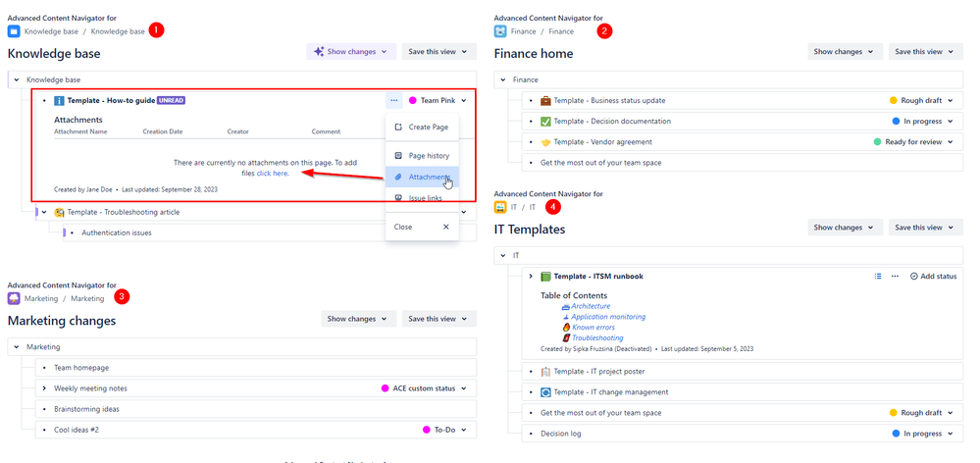
Task: Click the checkmark icon of Decision documentation
Action: click(545, 122)
